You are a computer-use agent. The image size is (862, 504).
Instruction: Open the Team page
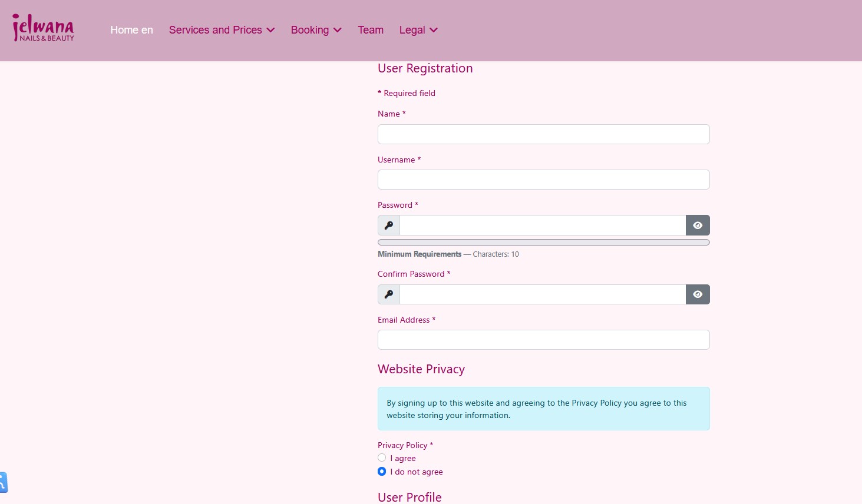(371, 30)
